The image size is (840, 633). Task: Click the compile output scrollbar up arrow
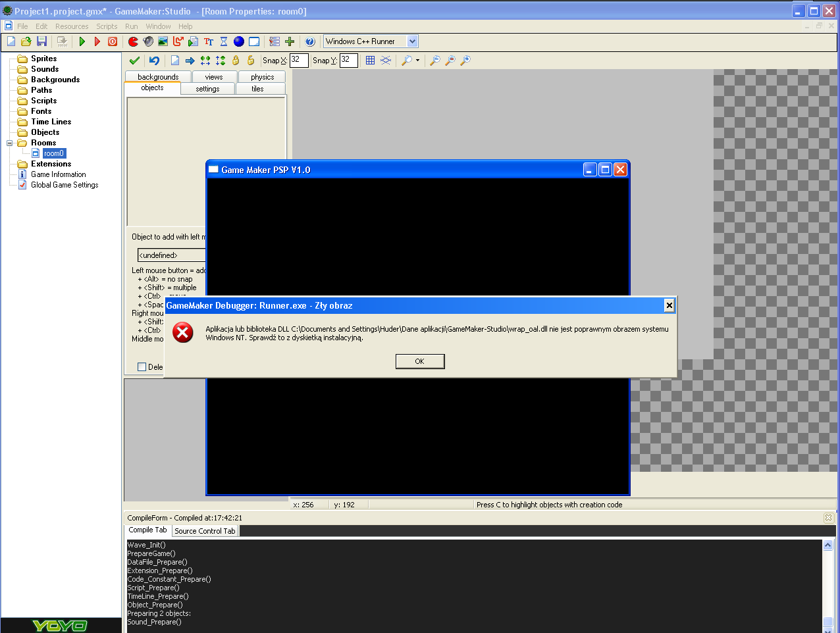coord(827,545)
